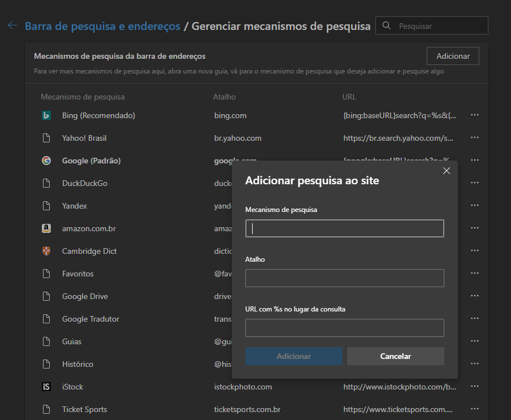Click the Adicionar button above the list

[x=453, y=56]
